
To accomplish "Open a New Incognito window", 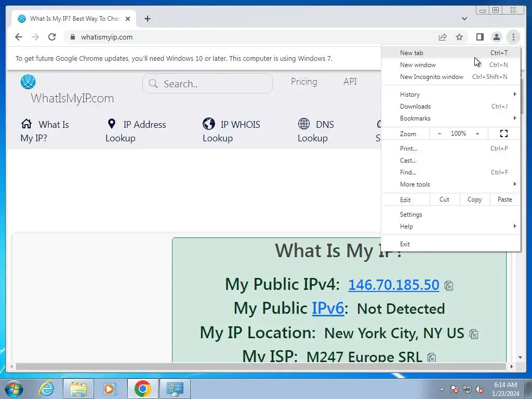I will [450, 77].
